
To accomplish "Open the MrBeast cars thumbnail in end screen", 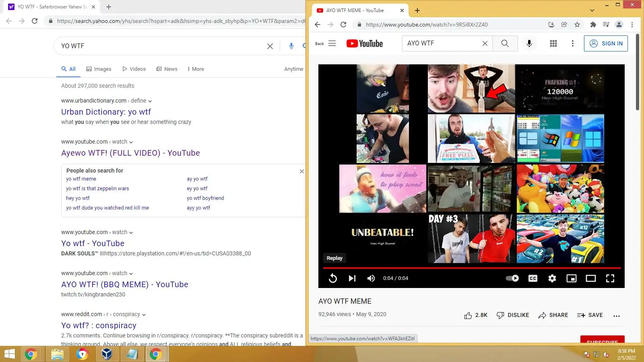I will pyautogui.click(x=560, y=239).
